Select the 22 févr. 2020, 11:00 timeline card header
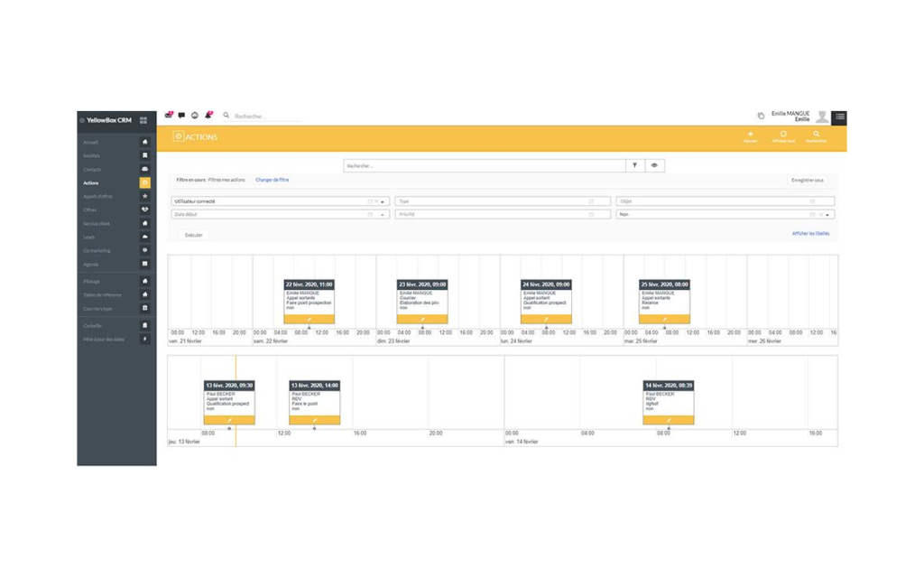Screen dimensions: 924x578 [x=310, y=284]
